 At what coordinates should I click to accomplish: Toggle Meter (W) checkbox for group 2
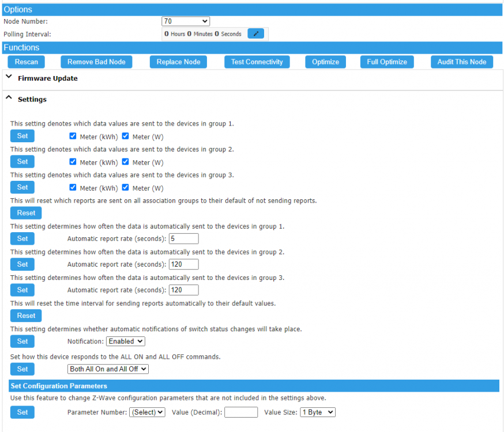(x=125, y=162)
